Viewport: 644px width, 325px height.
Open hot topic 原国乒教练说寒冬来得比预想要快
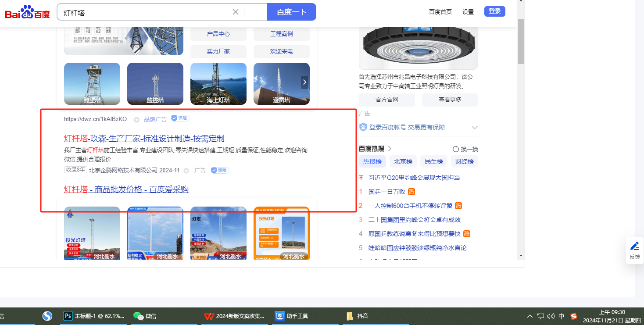[415, 234]
